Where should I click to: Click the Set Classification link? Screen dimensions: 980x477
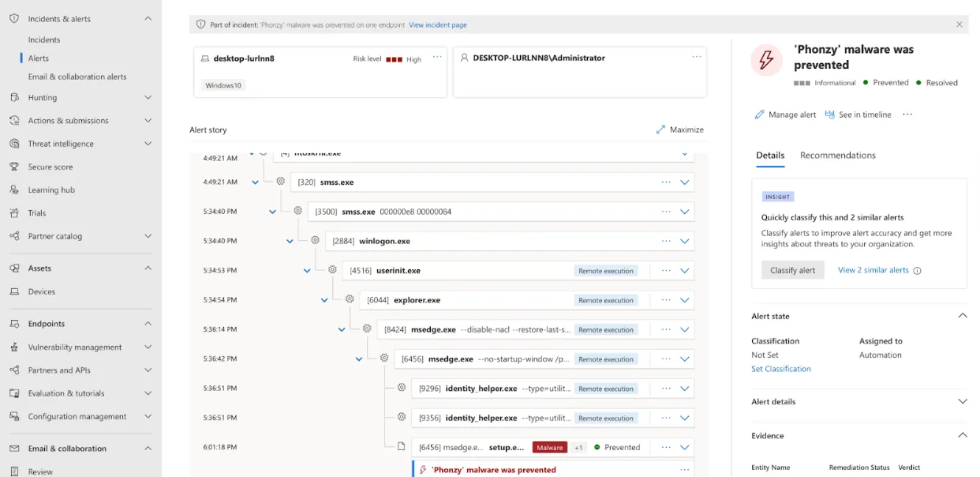click(x=781, y=368)
